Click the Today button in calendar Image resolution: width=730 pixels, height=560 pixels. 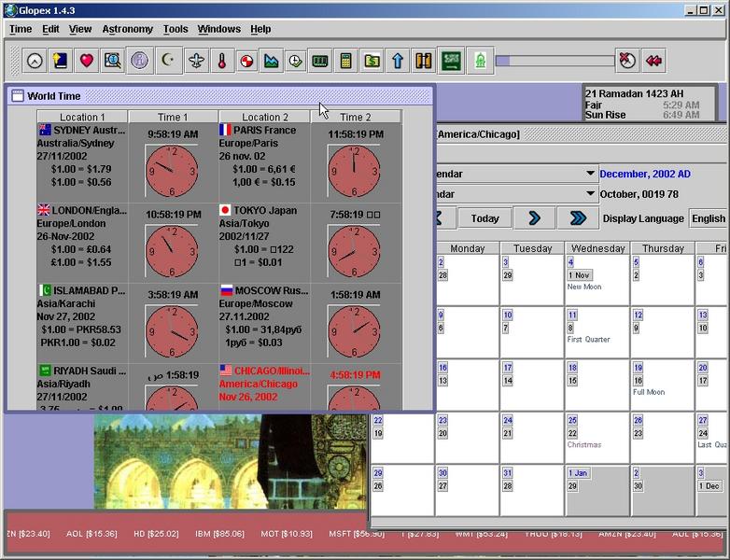point(484,218)
